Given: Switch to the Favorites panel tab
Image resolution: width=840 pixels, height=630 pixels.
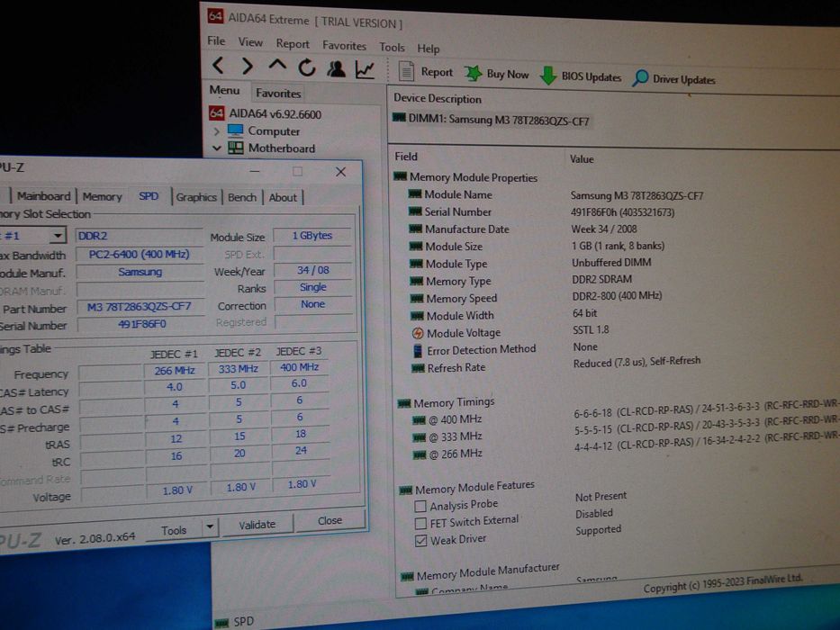Looking at the screenshot, I should point(278,94).
